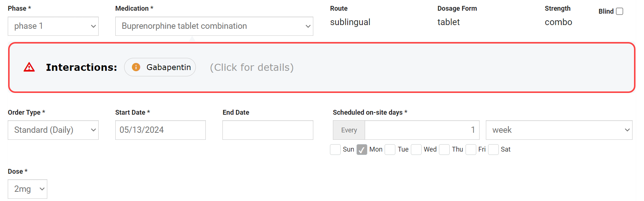Screen dimensions: 644x201
Task: Open the Dose dropdown showing 2mg
Action: tap(27, 189)
